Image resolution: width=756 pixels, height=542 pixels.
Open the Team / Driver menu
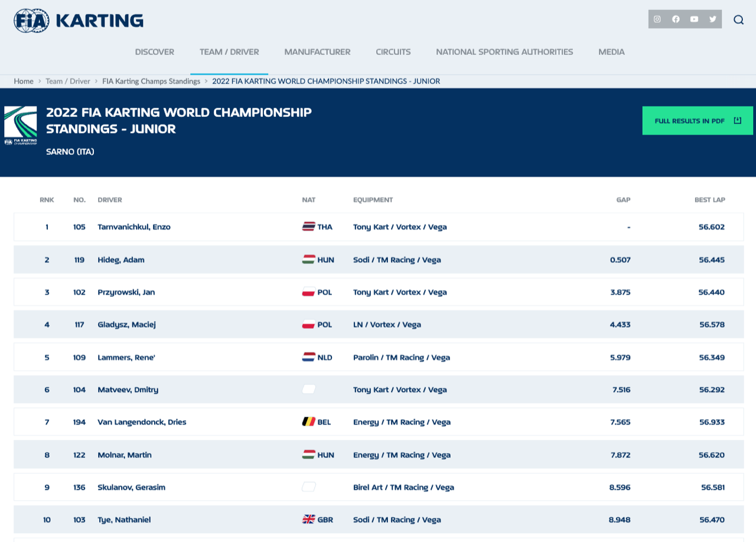click(x=229, y=52)
